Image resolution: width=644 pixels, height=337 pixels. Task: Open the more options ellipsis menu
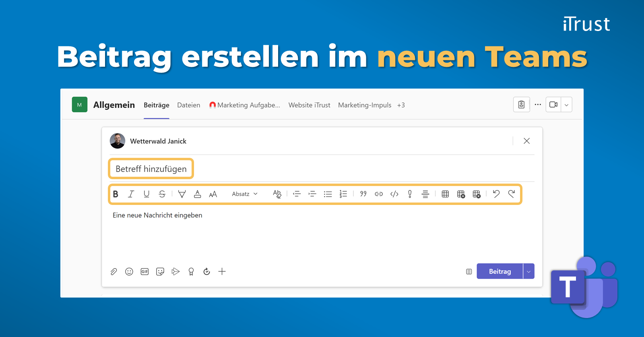click(538, 105)
